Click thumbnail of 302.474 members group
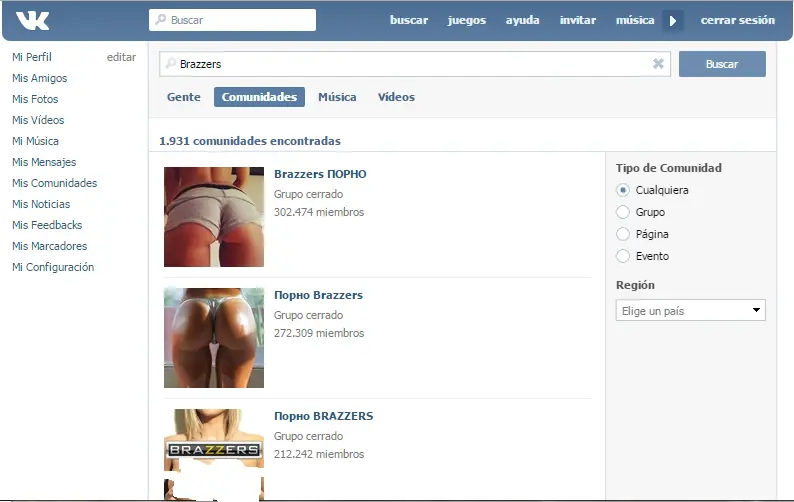Image resolution: width=794 pixels, height=502 pixels. (214, 217)
